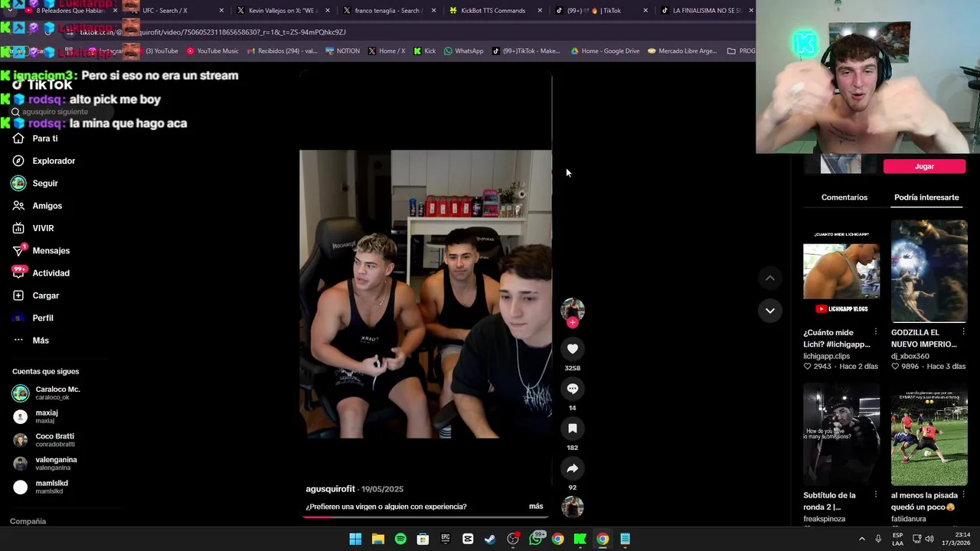Open the lichigapp.clips author link
Image resolution: width=980 pixels, height=551 pixels.
[x=826, y=356]
